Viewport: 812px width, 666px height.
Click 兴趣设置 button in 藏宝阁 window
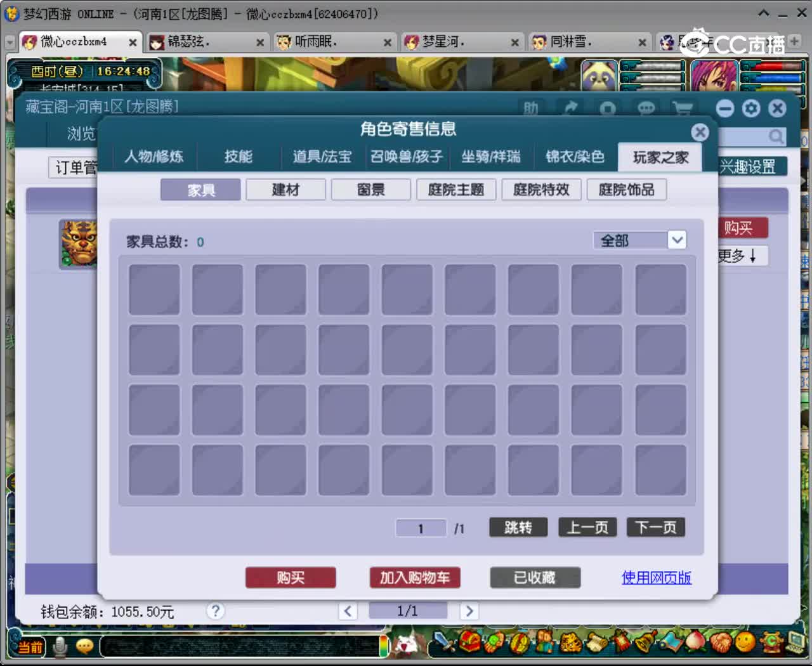pos(752,167)
